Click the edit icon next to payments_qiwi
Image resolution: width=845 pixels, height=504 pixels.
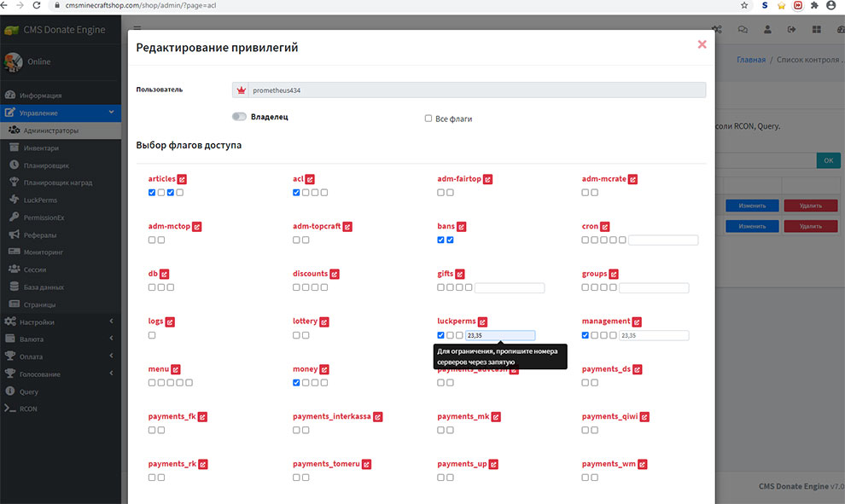click(644, 417)
